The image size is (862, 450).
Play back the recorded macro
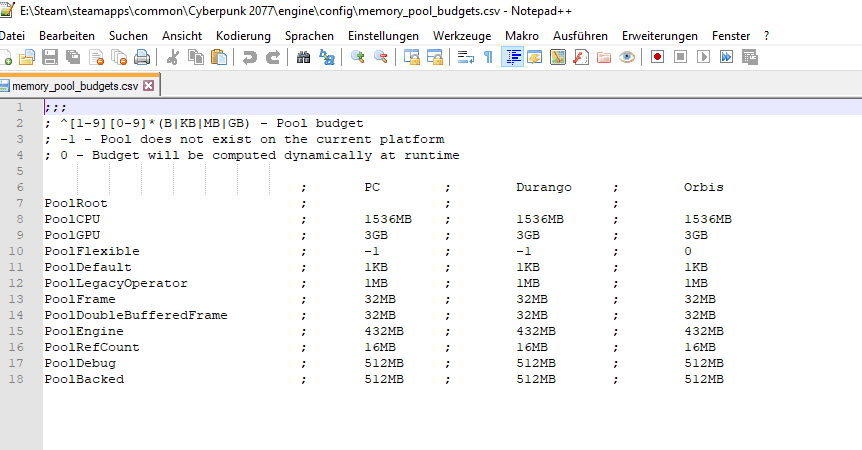pos(703,57)
